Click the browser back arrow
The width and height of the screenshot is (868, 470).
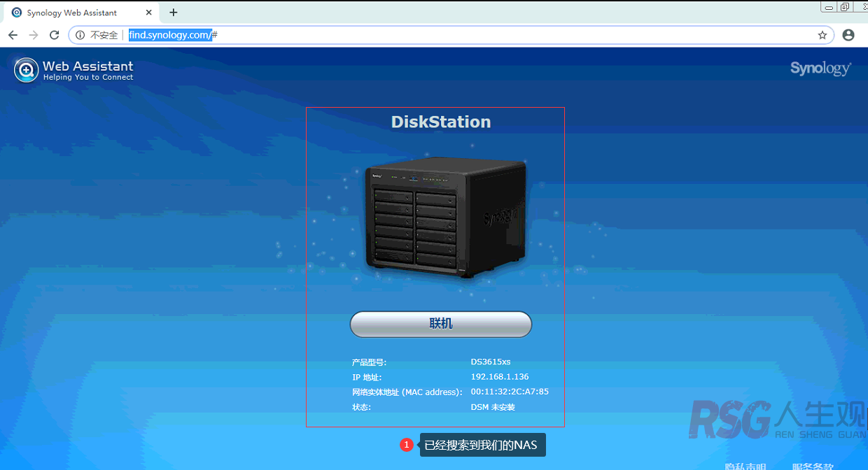pos(13,35)
